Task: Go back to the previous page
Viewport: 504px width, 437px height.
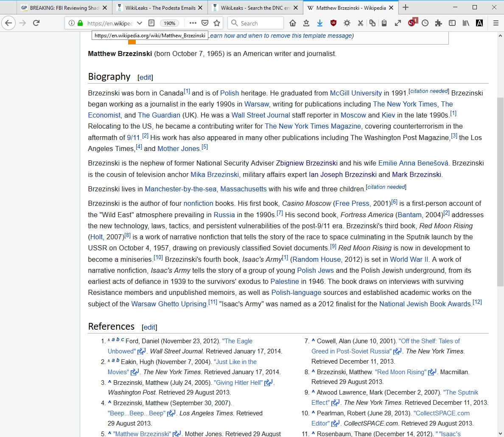Action: [x=8, y=23]
